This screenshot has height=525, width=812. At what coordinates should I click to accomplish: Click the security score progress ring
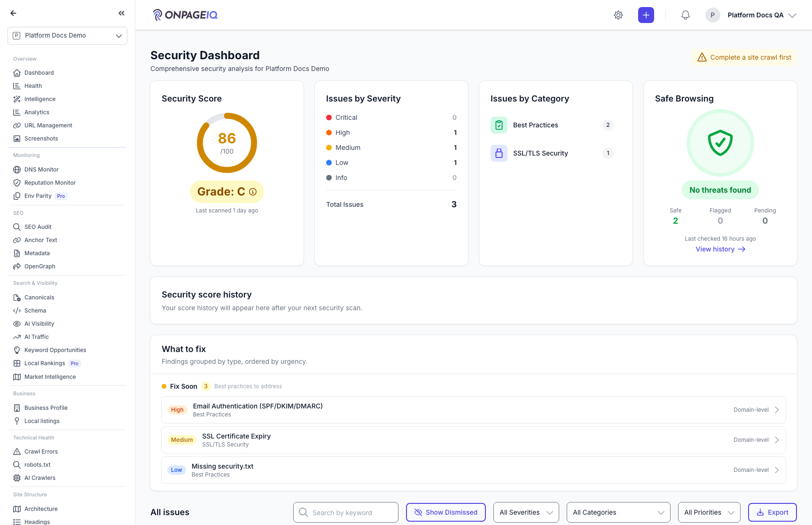coord(227,143)
